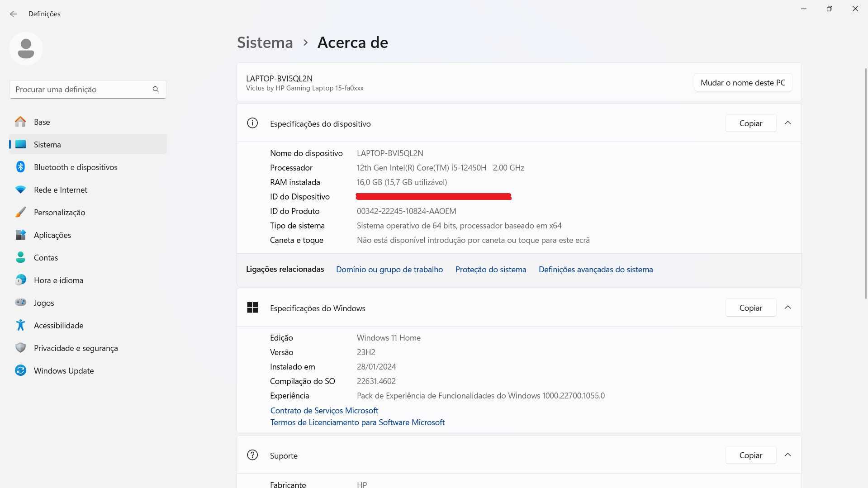This screenshot has height=488, width=868.
Task: Open Definições avançadas do sistema link
Action: tap(596, 269)
